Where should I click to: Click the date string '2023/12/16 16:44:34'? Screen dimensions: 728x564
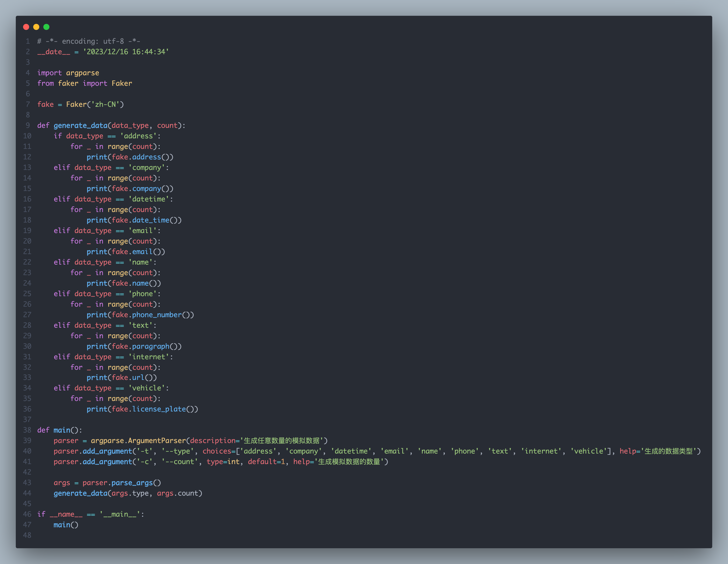(x=126, y=52)
